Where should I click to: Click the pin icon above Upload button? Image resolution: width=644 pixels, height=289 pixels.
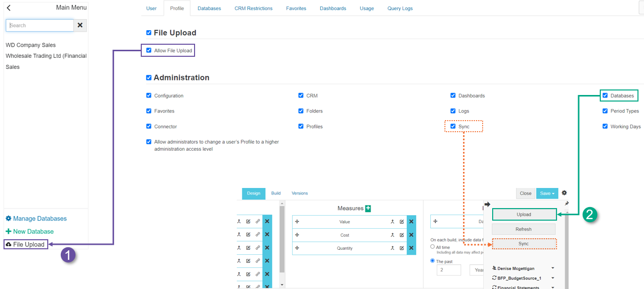click(567, 204)
